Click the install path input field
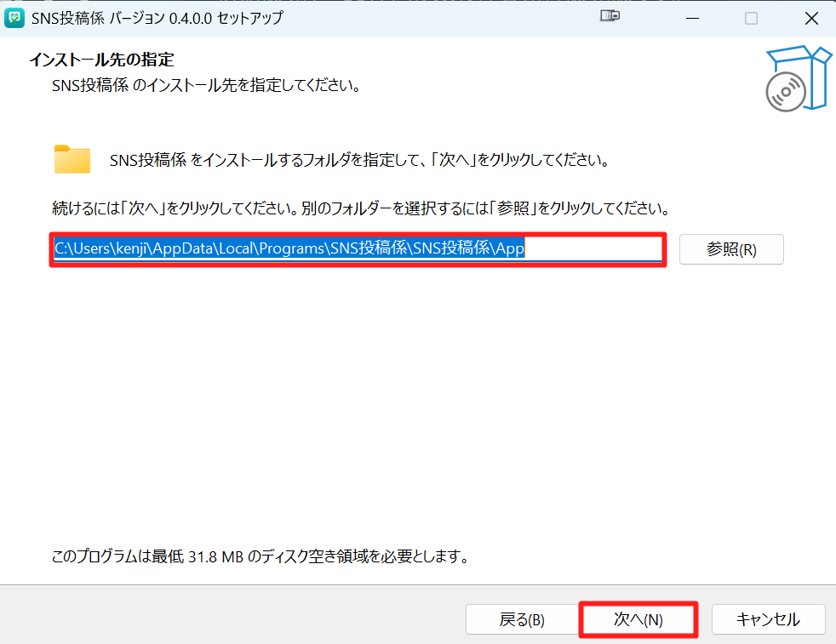Screen dimensions: 836x644 358,249
